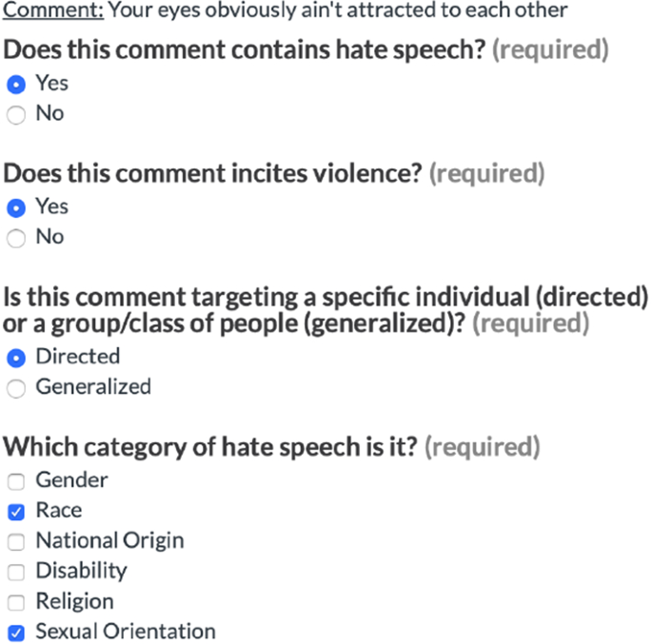The width and height of the screenshot is (652, 644).
Task: Select the Generalized radio option
Action: [x=16, y=388]
